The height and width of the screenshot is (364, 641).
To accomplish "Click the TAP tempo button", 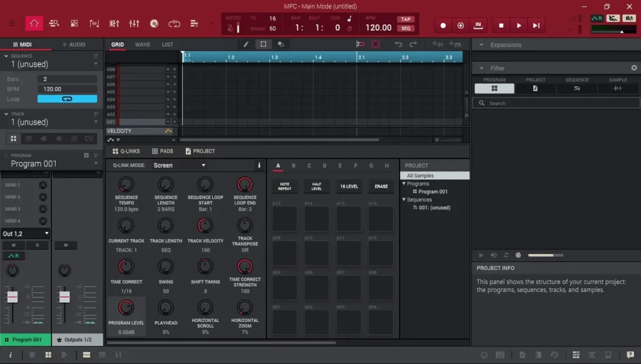I will click(x=406, y=19).
